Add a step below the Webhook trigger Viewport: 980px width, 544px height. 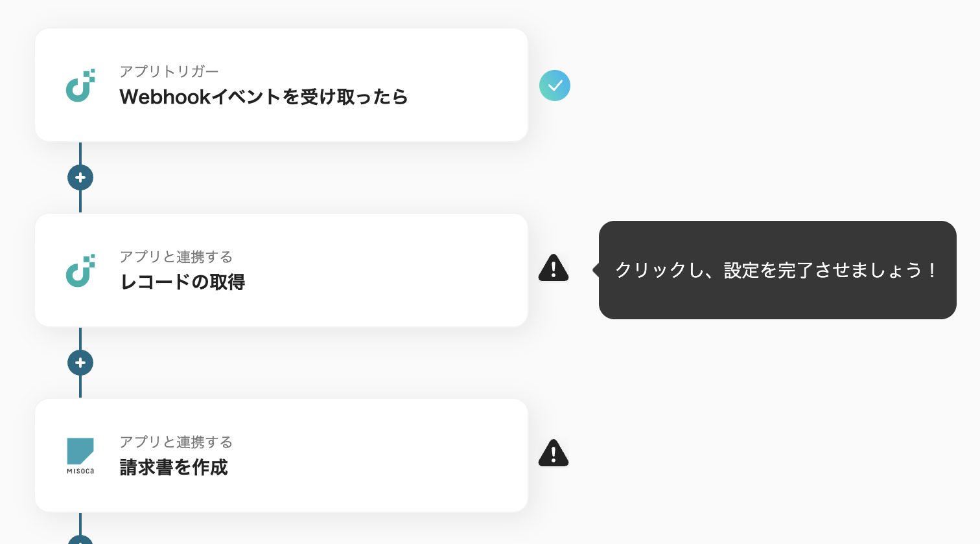[80, 177]
